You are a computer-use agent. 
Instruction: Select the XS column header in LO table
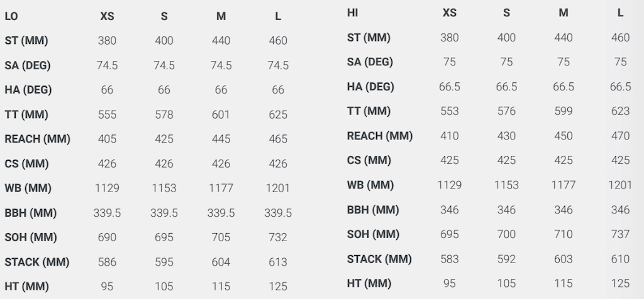(x=107, y=16)
